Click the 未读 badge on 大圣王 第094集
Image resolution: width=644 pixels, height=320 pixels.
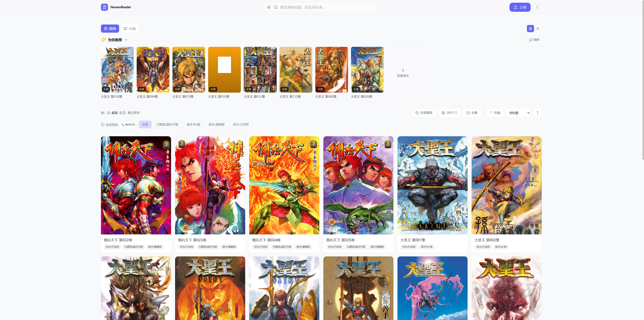tap(142, 89)
